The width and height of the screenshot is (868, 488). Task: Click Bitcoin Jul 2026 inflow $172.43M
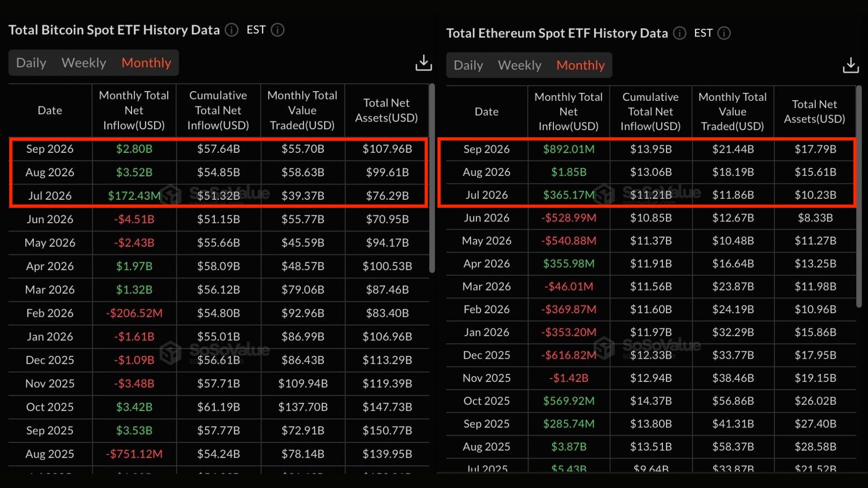(134, 196)
